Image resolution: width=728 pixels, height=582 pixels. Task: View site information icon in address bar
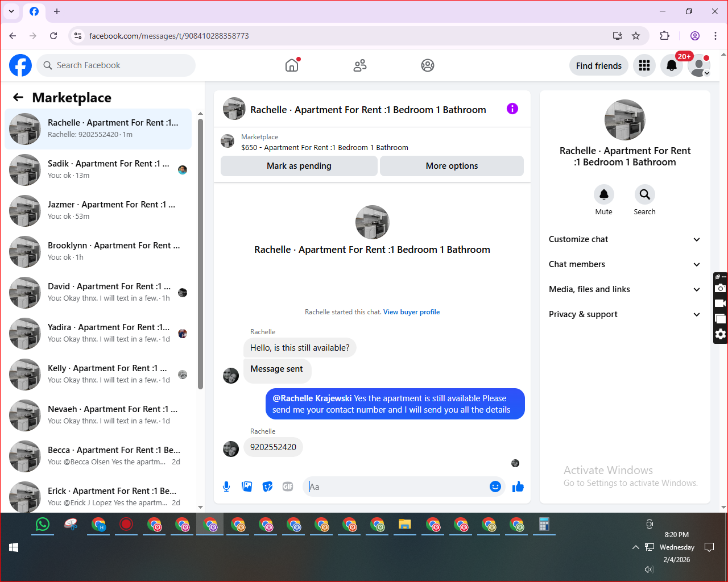click(x=78, y=36)
